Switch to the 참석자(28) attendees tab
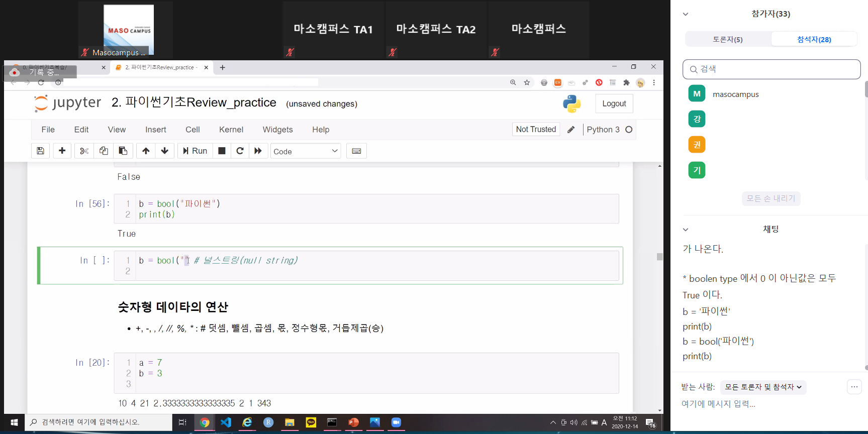868x434 pixels. (814, 39)
